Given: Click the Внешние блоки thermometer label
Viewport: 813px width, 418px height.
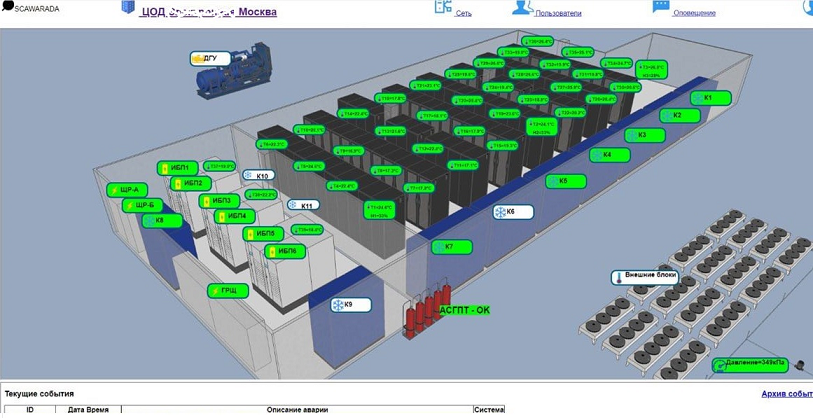Looking at the screenshot, I should pyautogui.click(x=647, y=276).
